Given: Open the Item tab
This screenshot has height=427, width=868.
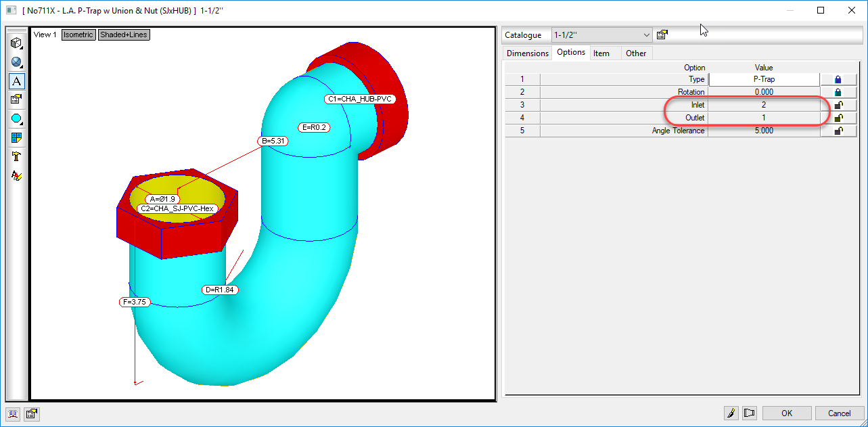Looking at the screenshot, I should coord(603,53).
